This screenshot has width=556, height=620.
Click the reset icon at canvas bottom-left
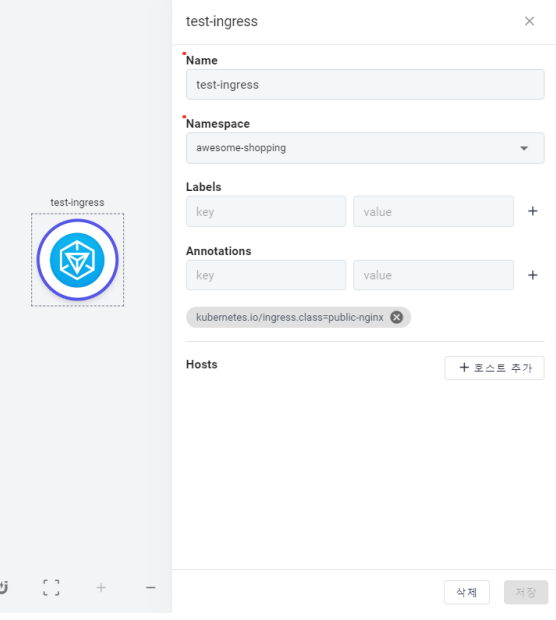[4, 588]
